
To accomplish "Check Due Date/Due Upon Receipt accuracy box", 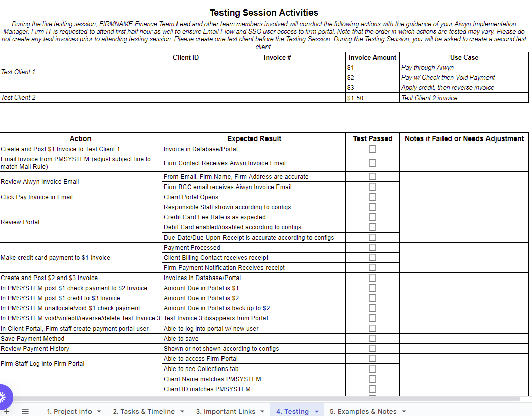I will pyautogui.click(x=372, y=238).
